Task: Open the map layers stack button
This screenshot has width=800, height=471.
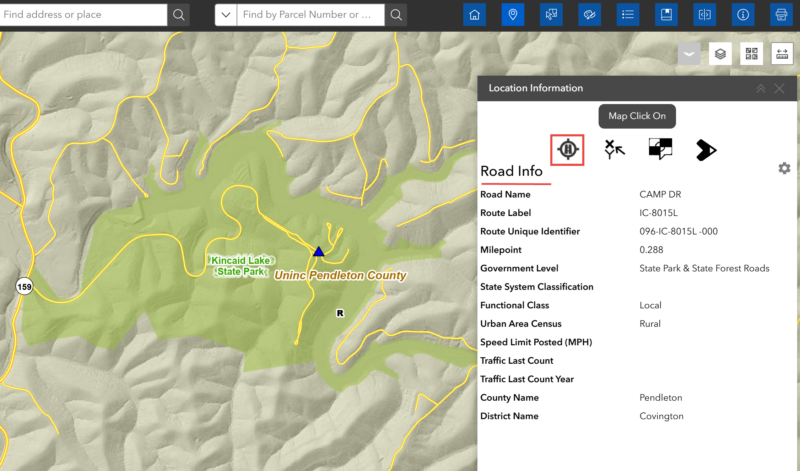Action: point(720,54)
